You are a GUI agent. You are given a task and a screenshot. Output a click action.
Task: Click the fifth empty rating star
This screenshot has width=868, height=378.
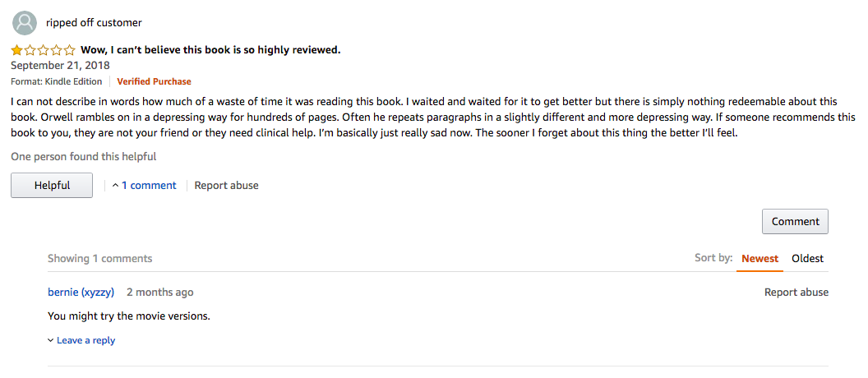pos(69,50)
